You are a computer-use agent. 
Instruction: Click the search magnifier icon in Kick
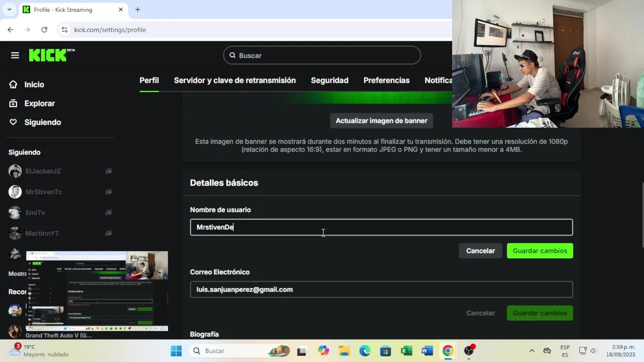coord(232,55)
